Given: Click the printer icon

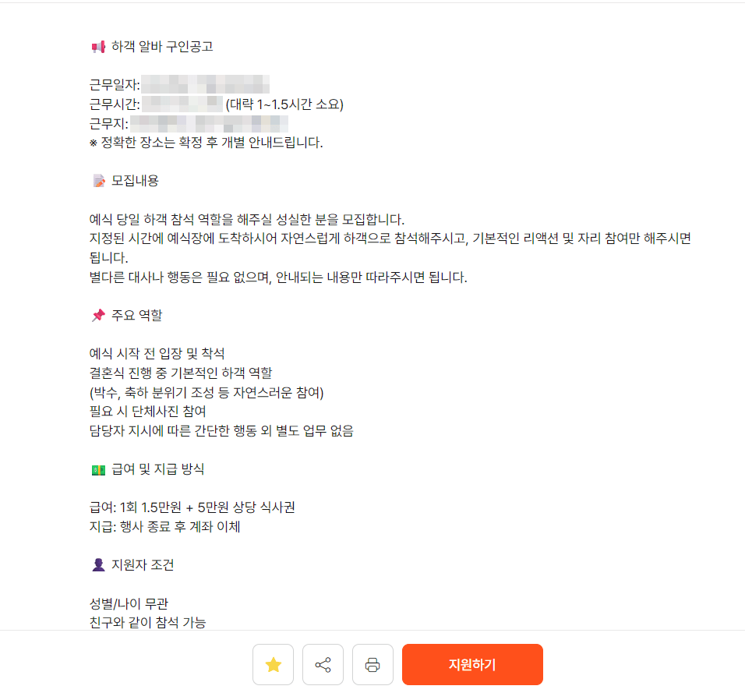Looking at the screenshot, I should pyautogui.click(x=372, y=664).
